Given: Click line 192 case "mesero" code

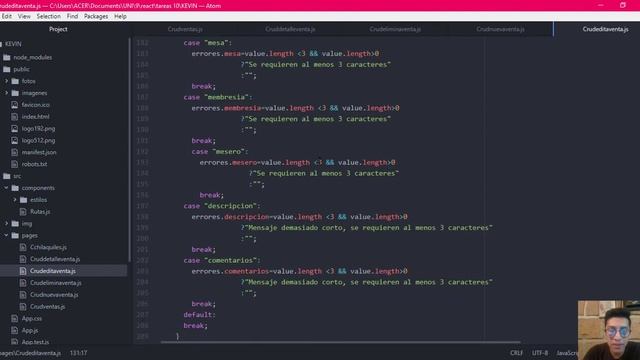Looking at the screenshot, I should [220, 151].
